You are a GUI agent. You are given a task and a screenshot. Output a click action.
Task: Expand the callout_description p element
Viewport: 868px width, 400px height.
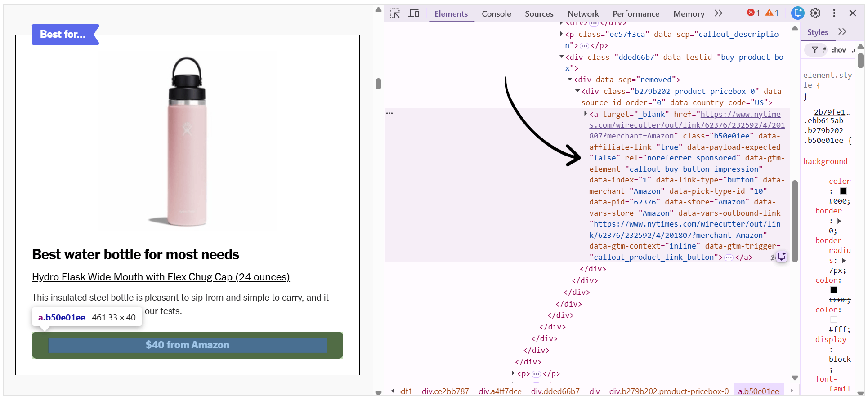(x=561, y=34)
